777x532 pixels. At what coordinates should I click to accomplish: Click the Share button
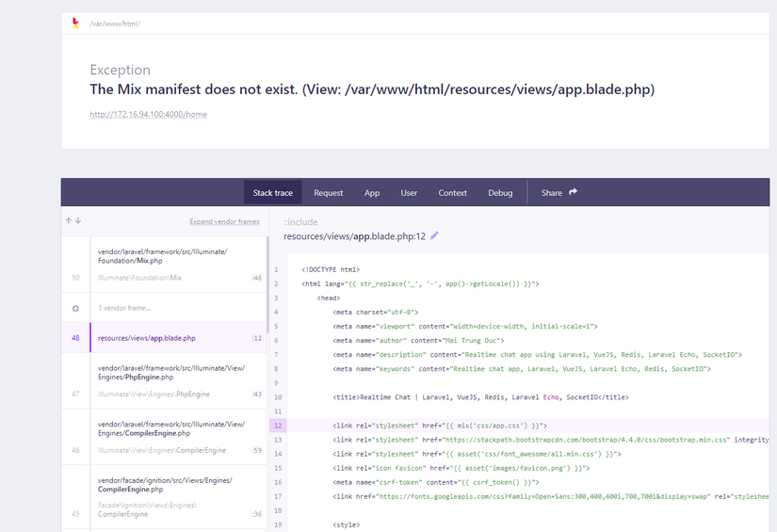(x=558, y=193)
